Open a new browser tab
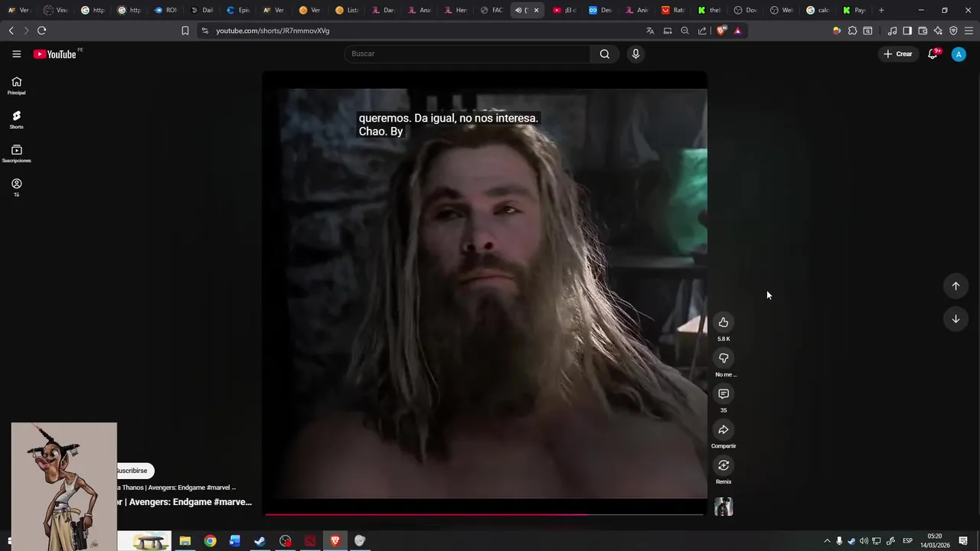The width and height of the screenshot is (980, 551). 881,10
